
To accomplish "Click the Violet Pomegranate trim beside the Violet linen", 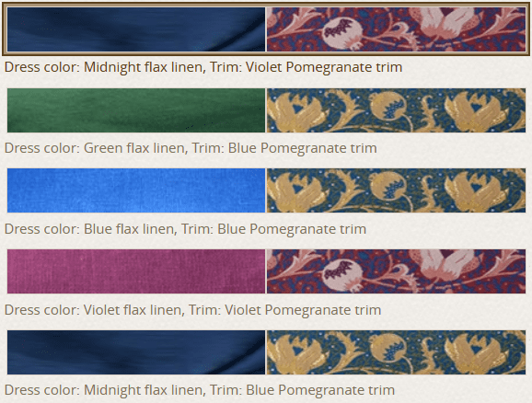I will pos(396,271).
